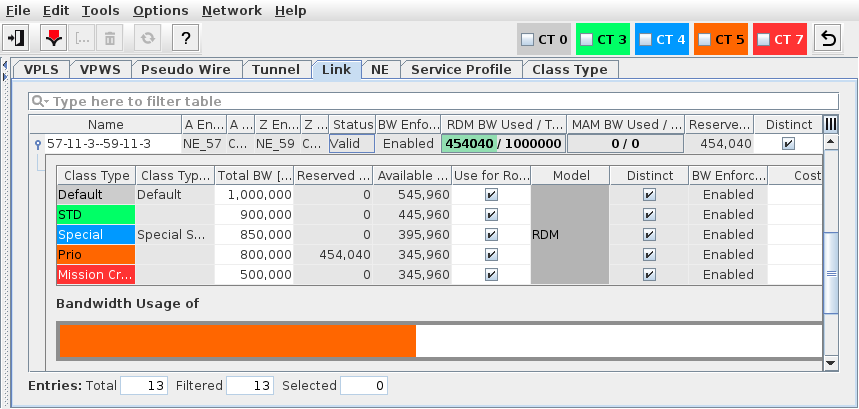Image resolution: width=859 pixels, height=409 pixels.
Task: Click the red arrow toolbar icon
Action: click(53, 39)
